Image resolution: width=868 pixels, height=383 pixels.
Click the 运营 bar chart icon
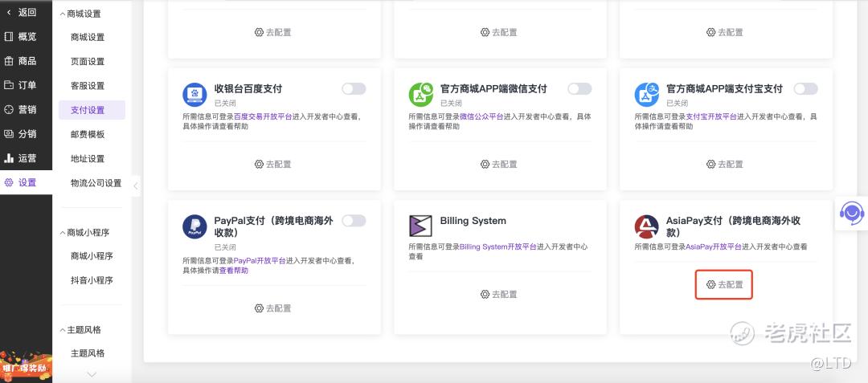point(9,158)
